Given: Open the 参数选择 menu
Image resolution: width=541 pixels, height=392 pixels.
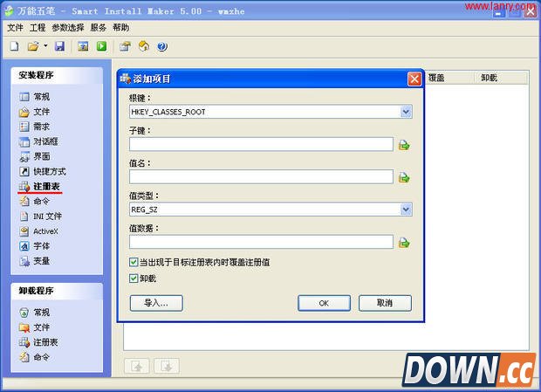Looking at the screenshot, I should 68,28.
